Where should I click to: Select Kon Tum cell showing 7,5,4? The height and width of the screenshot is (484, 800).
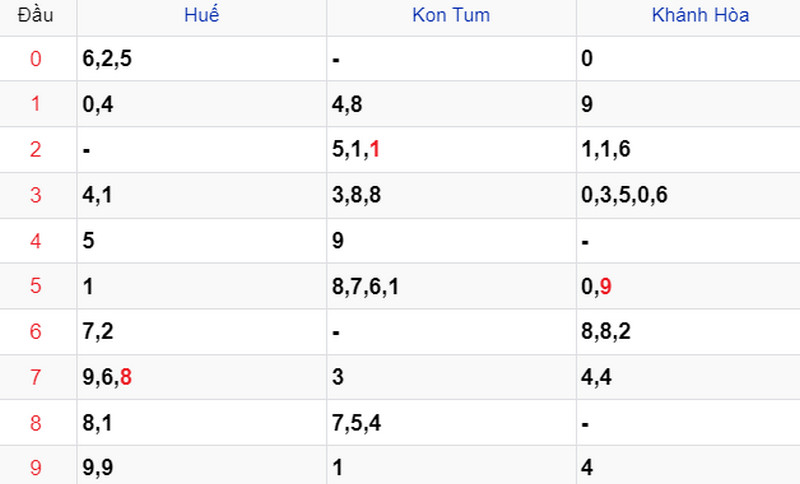pos(451,423)
